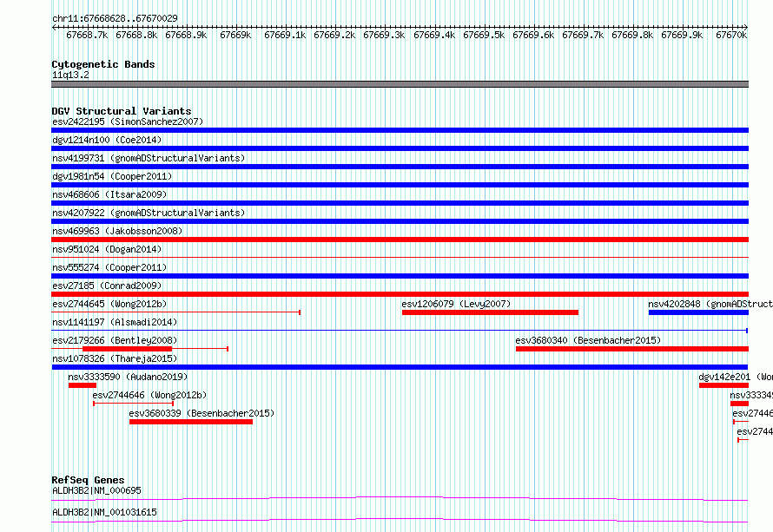
Task: Click the 67669k ruler tick label
Action: click(x=235, y=35)
